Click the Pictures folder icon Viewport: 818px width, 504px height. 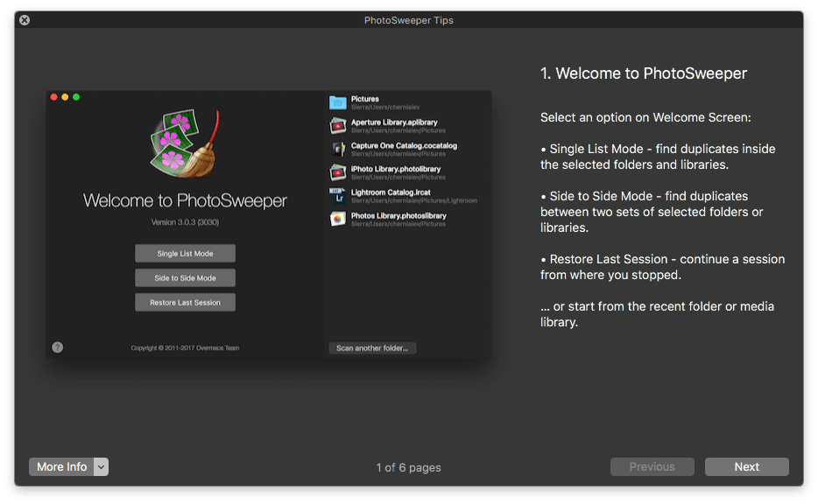(x=338, y=102)
